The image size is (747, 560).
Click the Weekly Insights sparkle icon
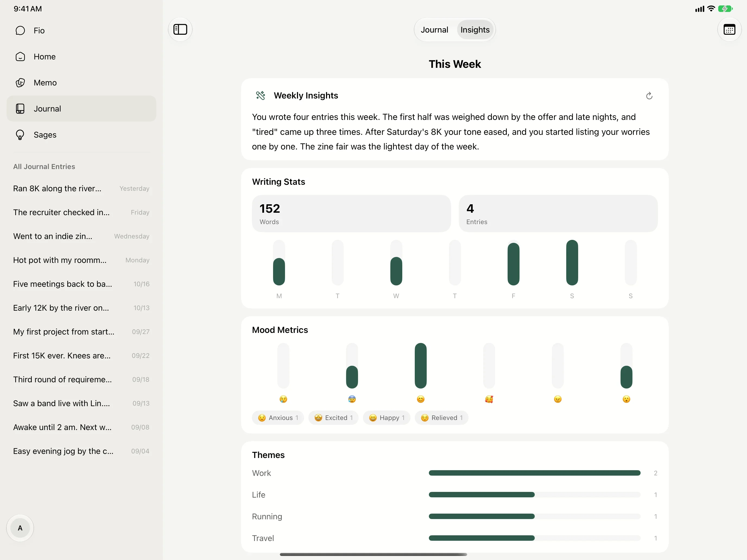260,96
